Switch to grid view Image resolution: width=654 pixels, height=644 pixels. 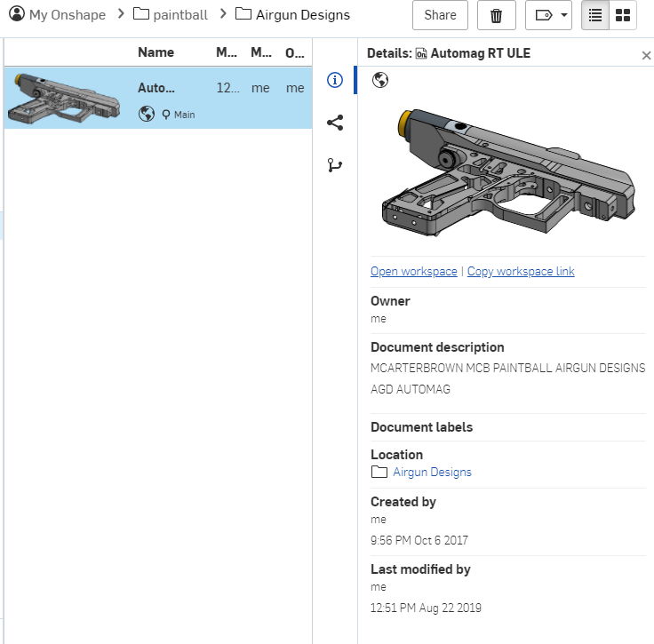click(x=623, y=15)
